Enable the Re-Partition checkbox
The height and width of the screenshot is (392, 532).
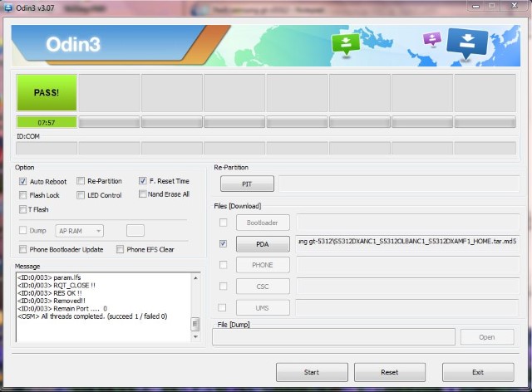(81, 181)
